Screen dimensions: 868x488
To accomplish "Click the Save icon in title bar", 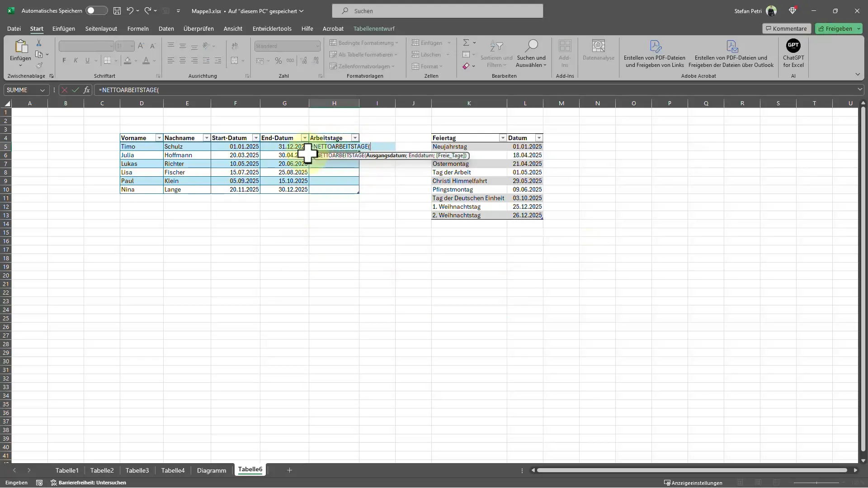I will pyautogui.click(x=117, y=10).
